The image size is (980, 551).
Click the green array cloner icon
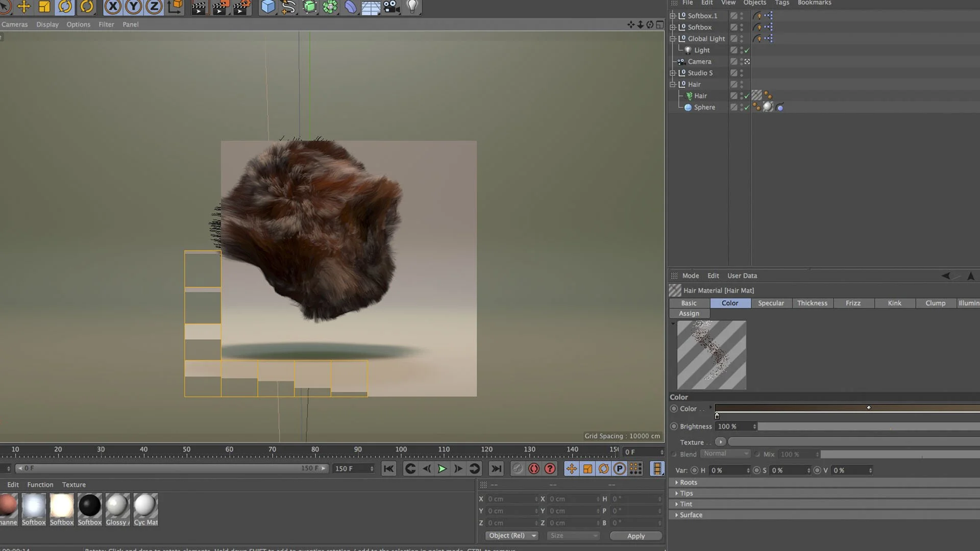pyautogui.click(x=330, y=7)
